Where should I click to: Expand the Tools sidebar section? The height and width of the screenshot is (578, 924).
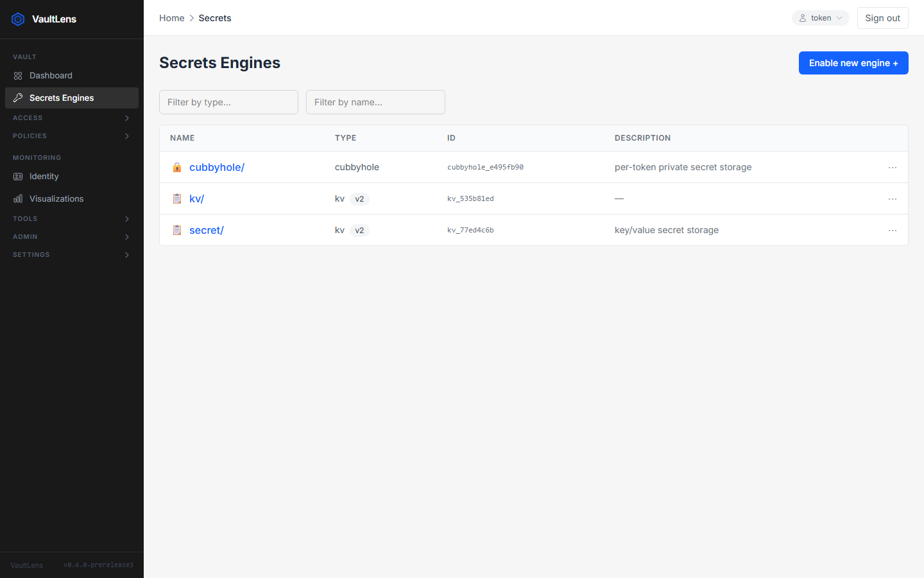[x=72, y=219]
